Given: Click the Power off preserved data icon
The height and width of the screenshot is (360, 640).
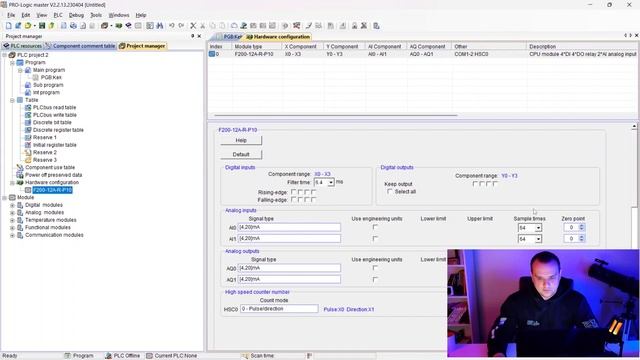Looking at the screenshot, I should (x=20, y=175).
